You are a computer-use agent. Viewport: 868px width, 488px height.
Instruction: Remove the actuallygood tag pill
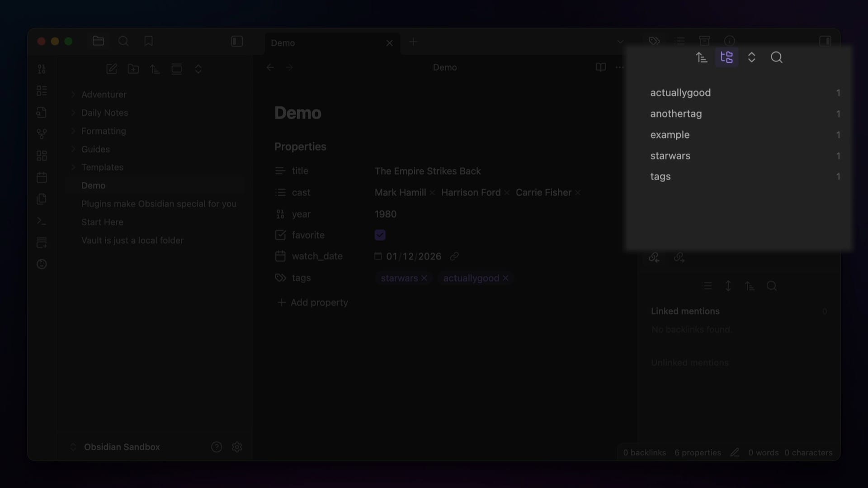[x=505, y=278]
